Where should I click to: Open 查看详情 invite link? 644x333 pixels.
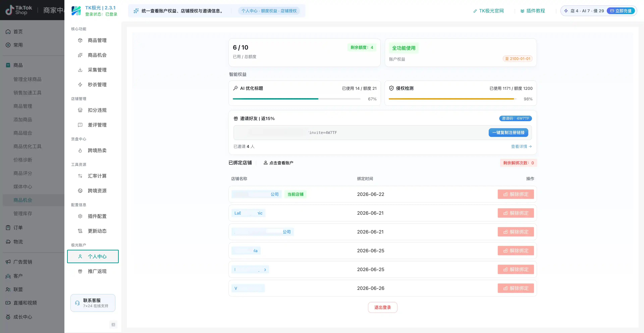pyautogui.click(x=521, y=146)
